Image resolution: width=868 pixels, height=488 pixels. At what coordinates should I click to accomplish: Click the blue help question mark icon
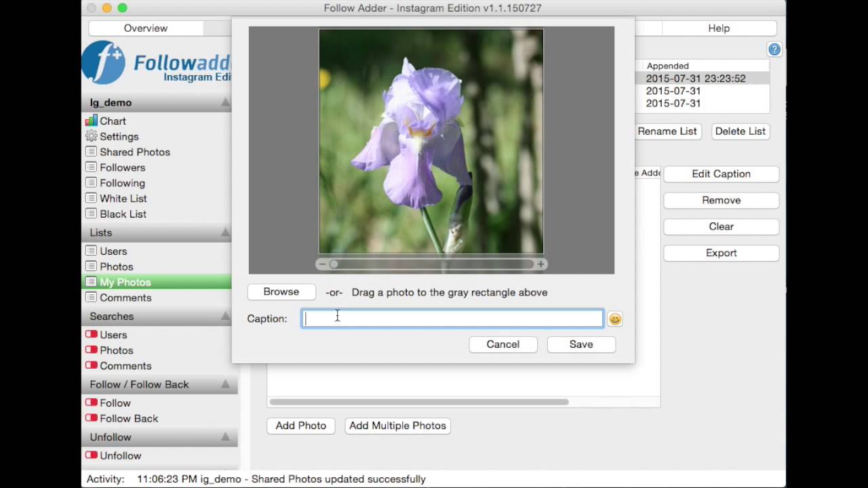[774, 49]
